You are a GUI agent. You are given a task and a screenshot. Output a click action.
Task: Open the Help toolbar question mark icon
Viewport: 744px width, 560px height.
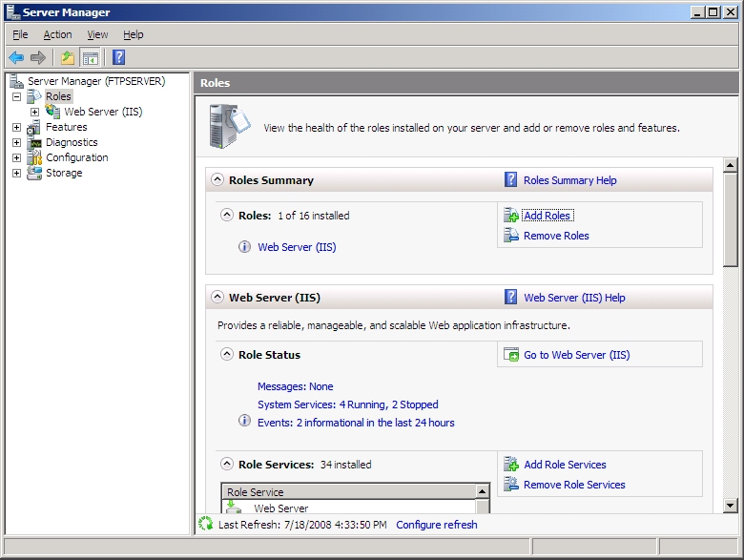pyautogui.click(x=118, y=57)
